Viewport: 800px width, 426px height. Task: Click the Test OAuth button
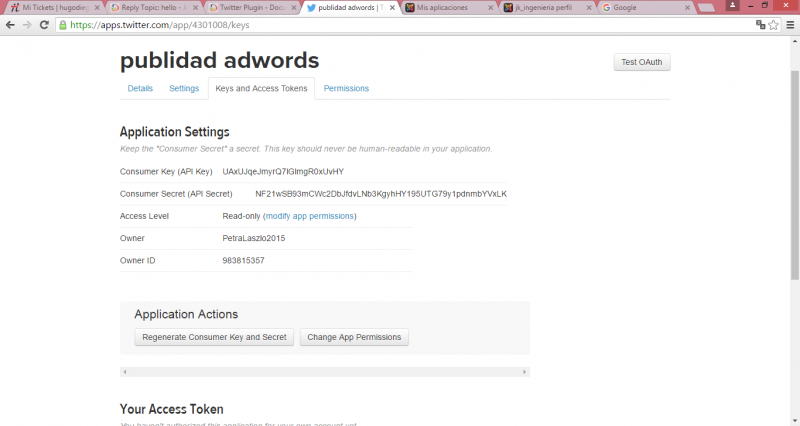coord(642,62)
